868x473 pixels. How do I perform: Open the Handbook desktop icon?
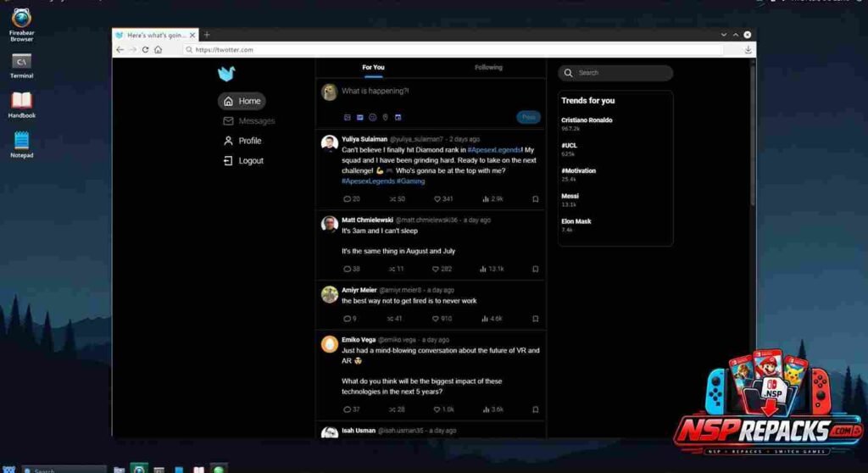pos(21,105)
